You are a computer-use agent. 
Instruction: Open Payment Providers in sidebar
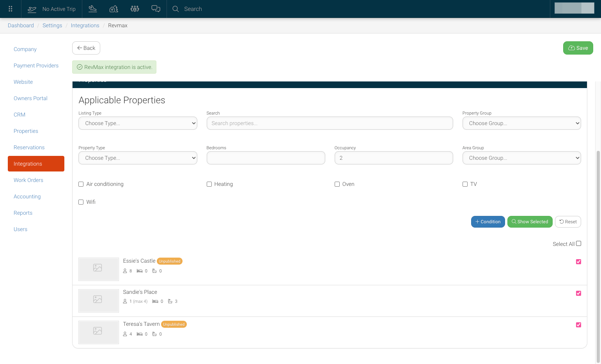(x=36, y=65)
